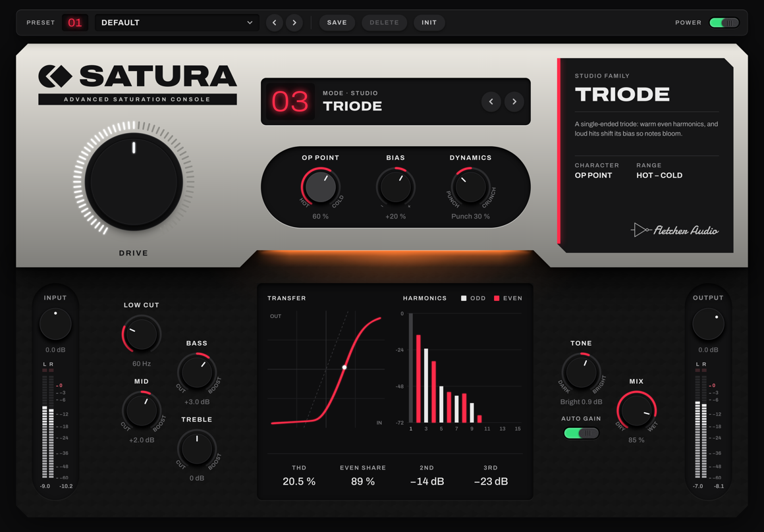Go to the previous preset with the left arrow
Viewport: 764px width, 532px height.
[275, 22]
